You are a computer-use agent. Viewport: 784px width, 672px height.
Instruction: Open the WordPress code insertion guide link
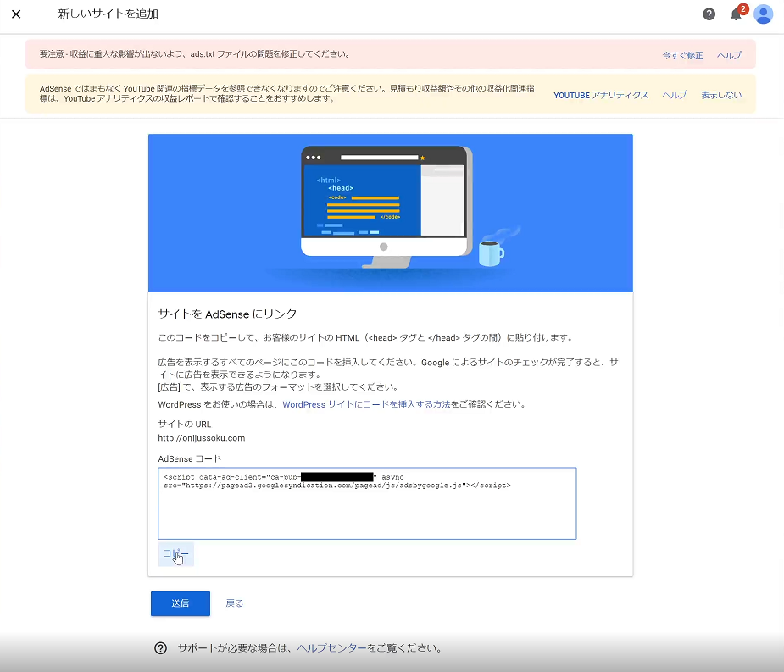click(366, 404)
